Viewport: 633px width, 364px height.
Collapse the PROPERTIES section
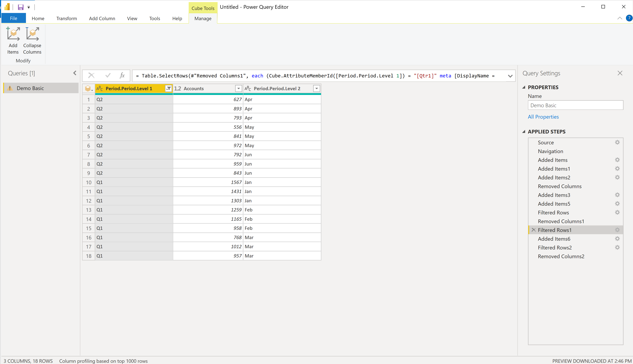click(524, 87)
